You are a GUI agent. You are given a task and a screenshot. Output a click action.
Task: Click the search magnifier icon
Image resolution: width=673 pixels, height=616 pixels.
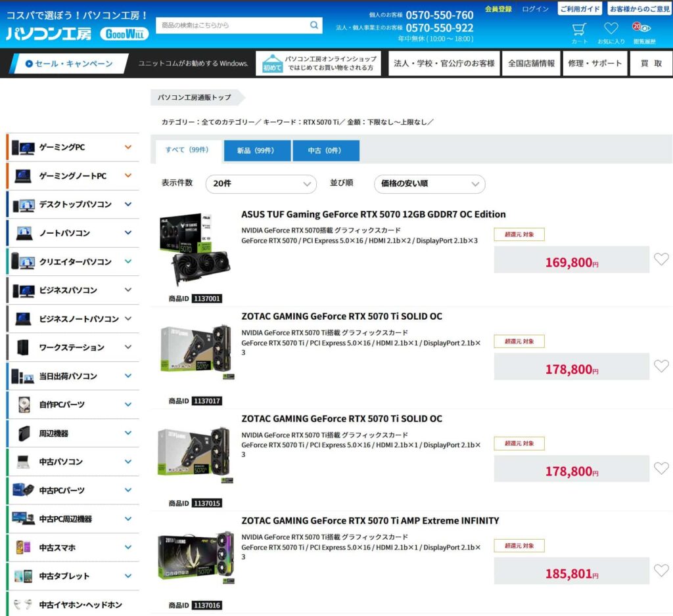[313, 26]
